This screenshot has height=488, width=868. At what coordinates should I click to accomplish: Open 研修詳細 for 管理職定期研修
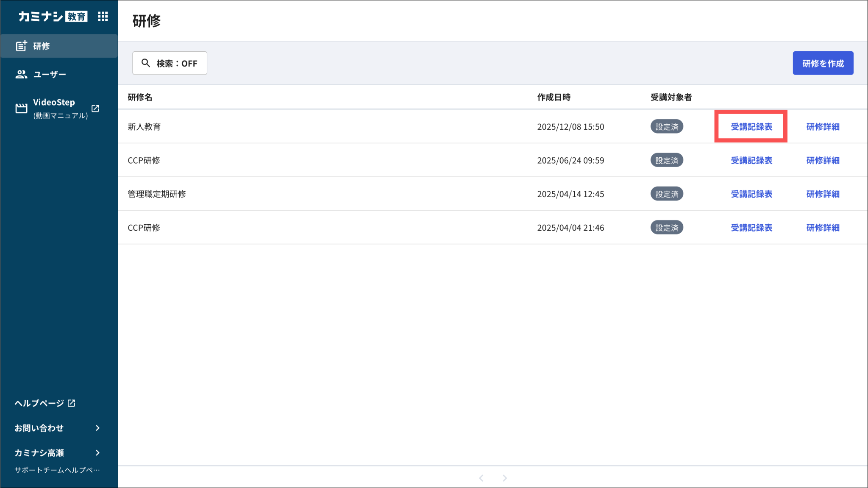[x=823, y=194]
